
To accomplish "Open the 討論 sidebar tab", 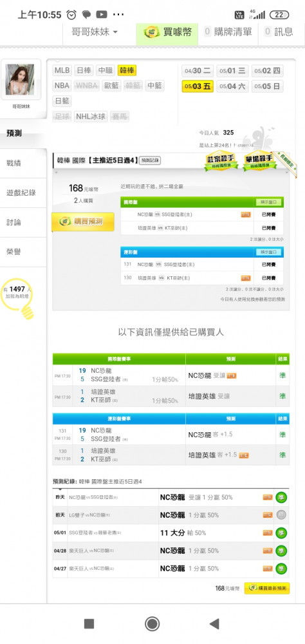I will [x=23, y=222].
